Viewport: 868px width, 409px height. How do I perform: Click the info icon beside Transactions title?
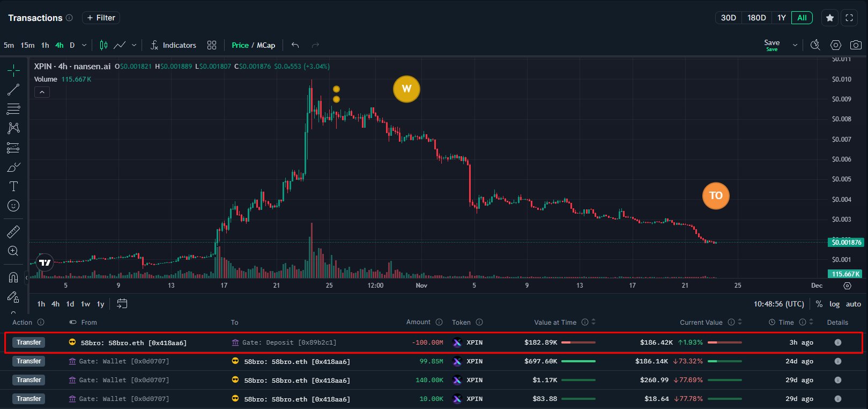coord(69,18)
